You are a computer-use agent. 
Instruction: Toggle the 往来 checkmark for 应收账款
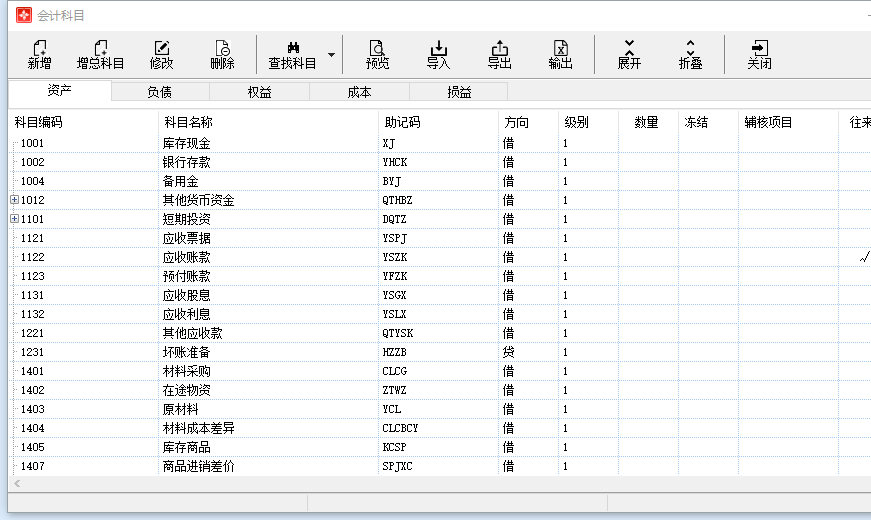pyautogui.click(x=863, y=257)
